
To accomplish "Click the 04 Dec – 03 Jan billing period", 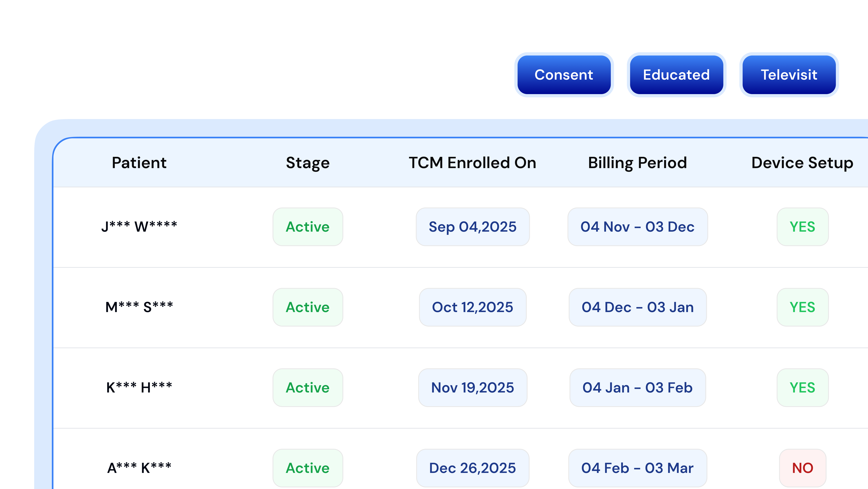I will (637, 307).
